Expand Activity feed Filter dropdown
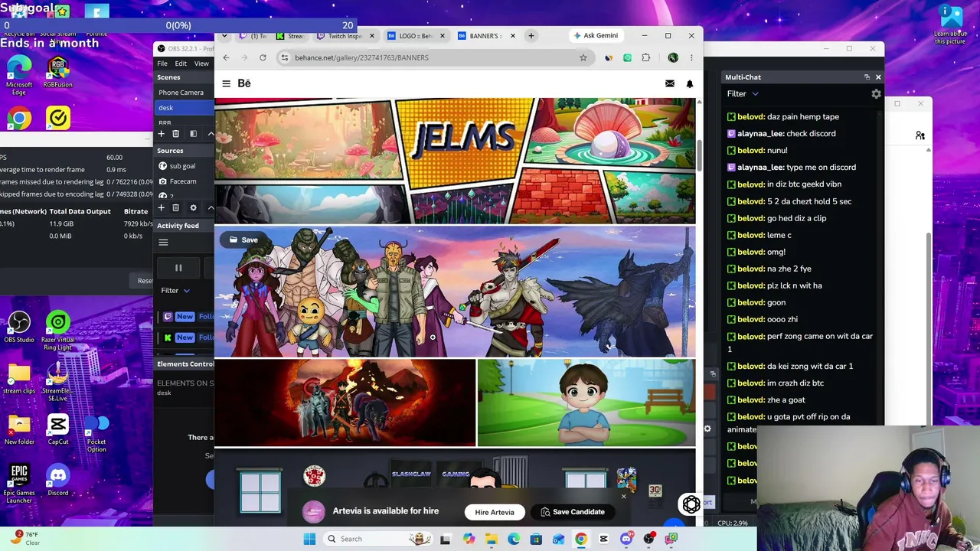The width and height of the screenshot is (980, 551). coord(175,291)
